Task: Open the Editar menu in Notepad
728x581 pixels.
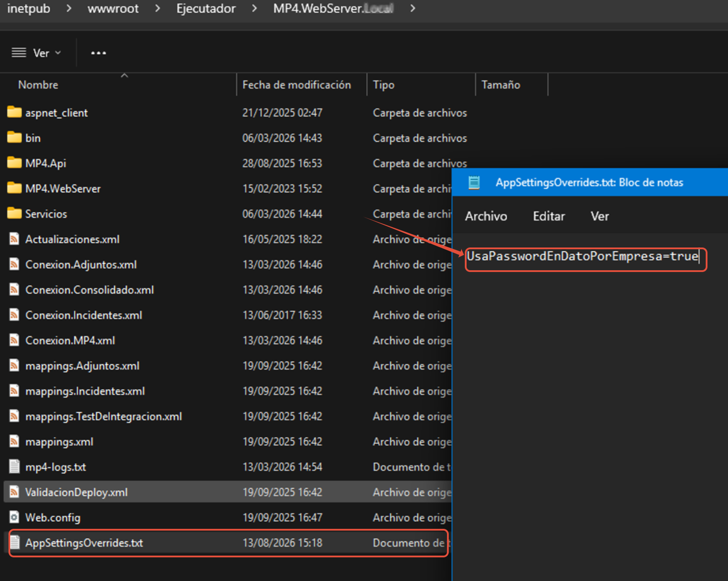Action: coord(549,216)
